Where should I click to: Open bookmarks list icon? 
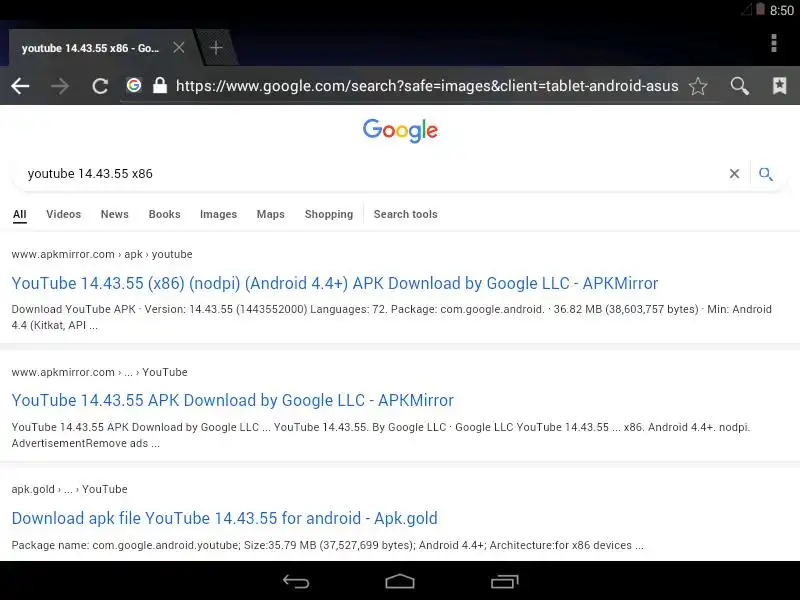coord(780,86)
